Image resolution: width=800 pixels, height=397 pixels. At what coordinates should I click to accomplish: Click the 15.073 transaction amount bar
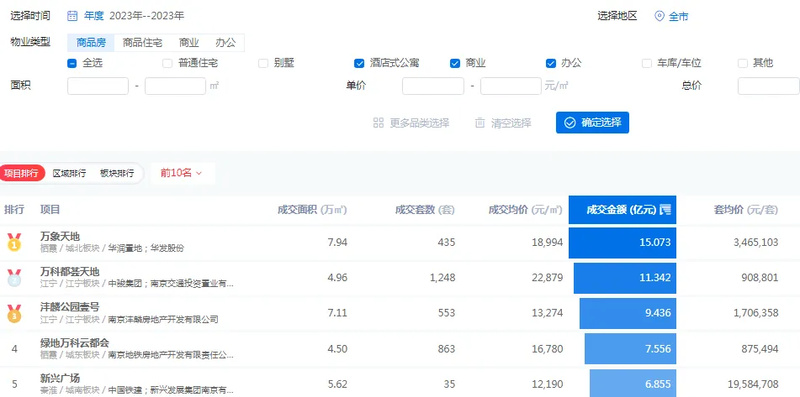point(622,242)
